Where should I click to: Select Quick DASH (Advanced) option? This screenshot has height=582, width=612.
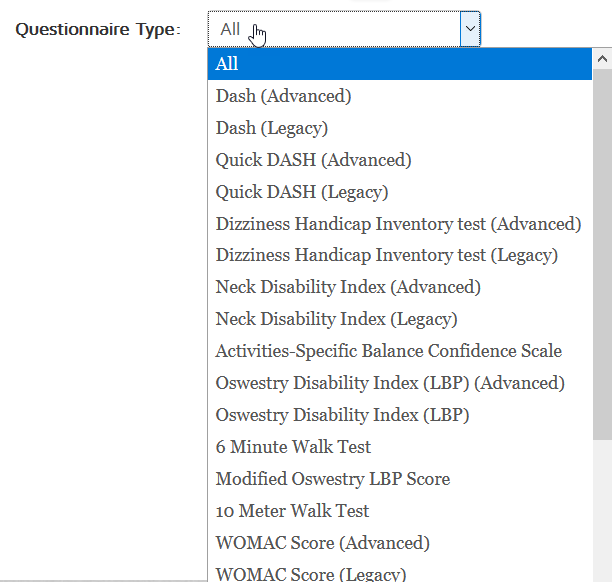tap(313, 160)
